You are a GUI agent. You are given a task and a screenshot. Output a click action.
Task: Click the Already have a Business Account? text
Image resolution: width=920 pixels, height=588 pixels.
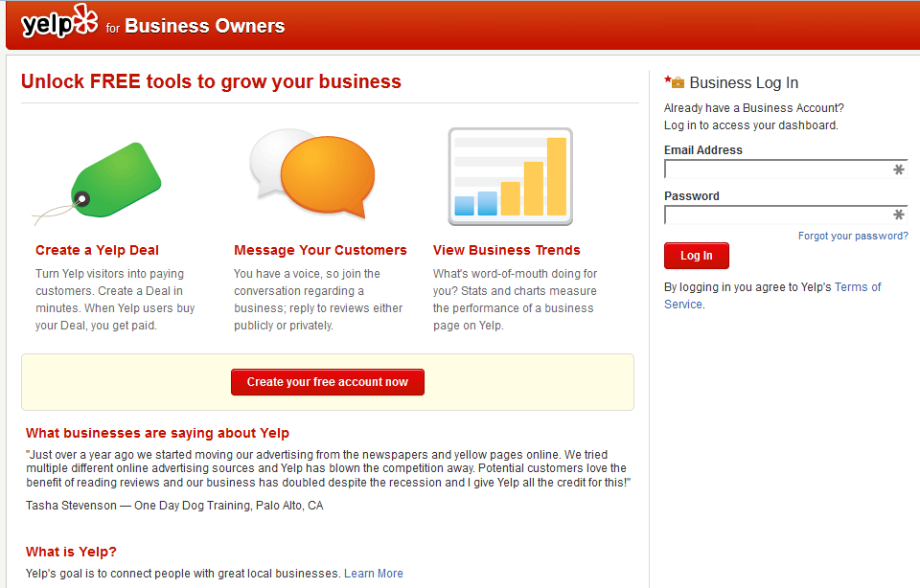[754, 108]
